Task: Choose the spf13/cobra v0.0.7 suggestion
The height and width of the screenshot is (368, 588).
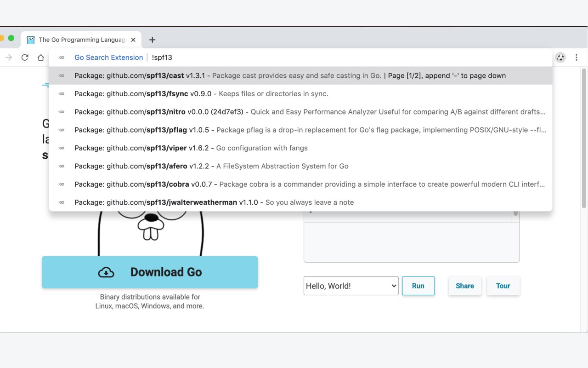Action: [x=300, y=184]
